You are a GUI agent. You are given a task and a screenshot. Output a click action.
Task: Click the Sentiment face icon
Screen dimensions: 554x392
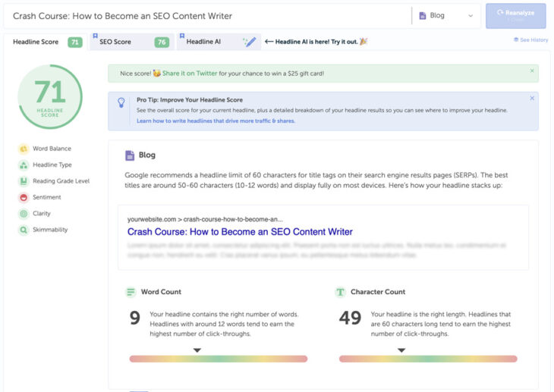24,198
